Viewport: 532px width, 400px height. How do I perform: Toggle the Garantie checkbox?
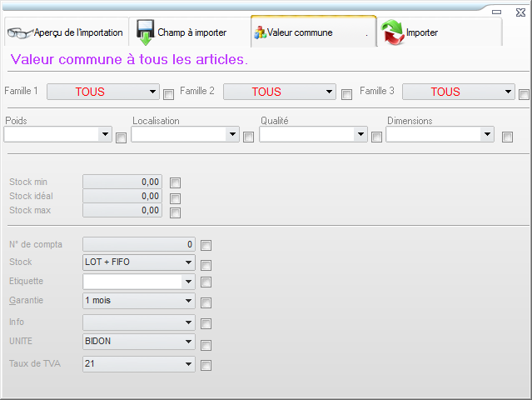(206, 303)
